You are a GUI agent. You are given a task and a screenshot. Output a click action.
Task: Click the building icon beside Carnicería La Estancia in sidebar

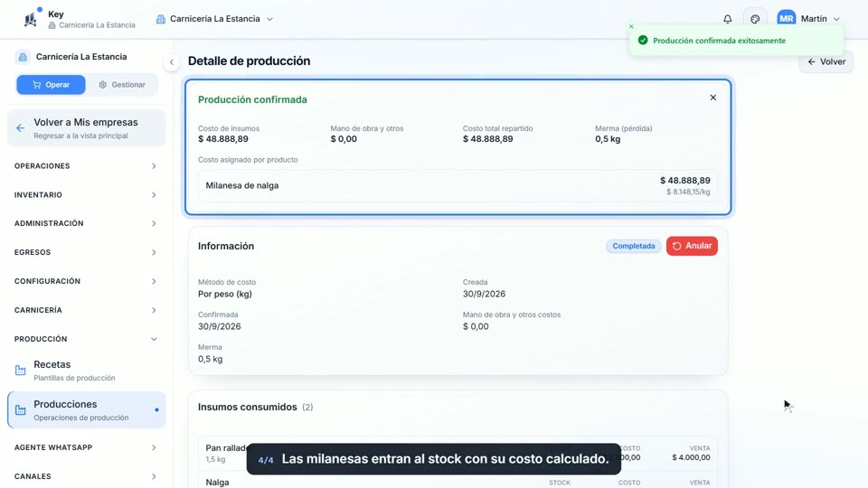pos(23,57)
